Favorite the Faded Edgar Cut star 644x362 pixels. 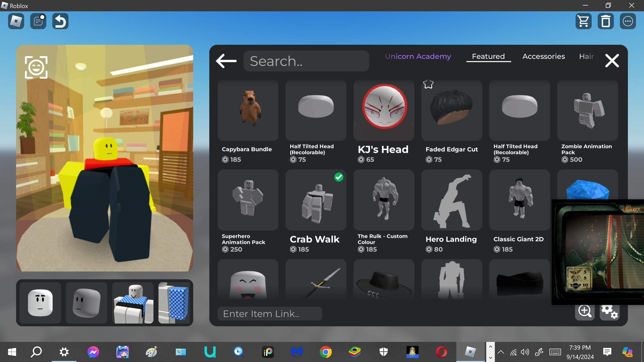click(x=428, y=84)
